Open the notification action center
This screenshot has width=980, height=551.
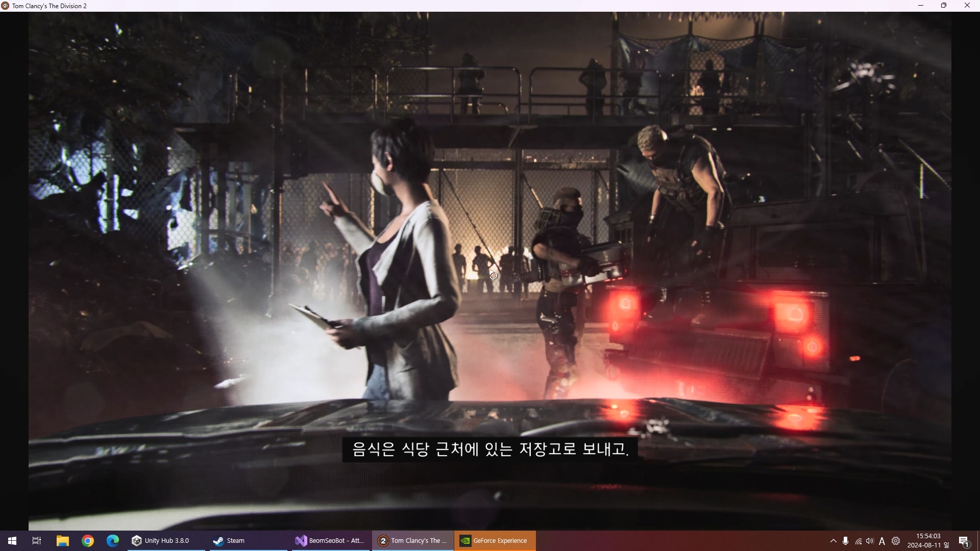(x=964, y=541)
